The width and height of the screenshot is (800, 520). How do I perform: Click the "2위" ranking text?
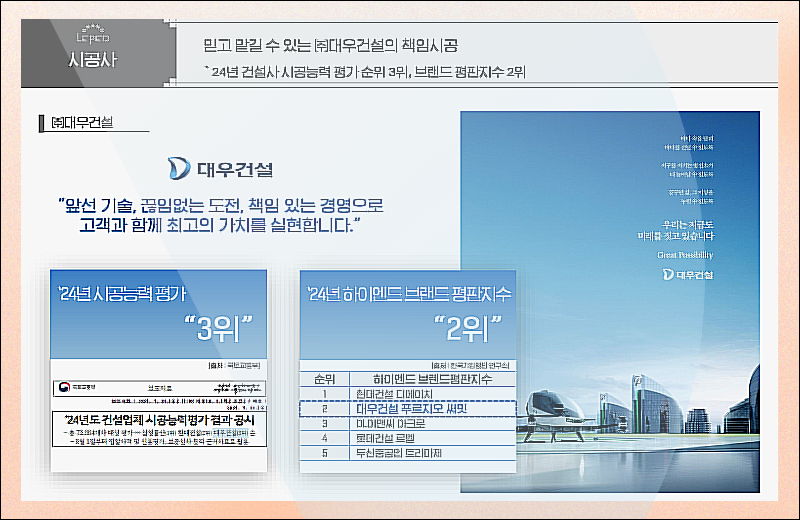[468, 328]
